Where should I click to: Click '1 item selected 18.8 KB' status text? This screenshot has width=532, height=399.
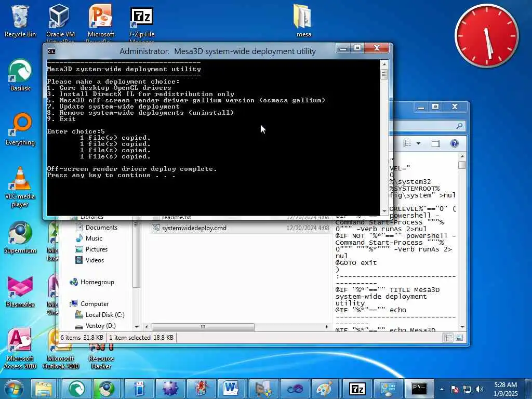[141, 338]
